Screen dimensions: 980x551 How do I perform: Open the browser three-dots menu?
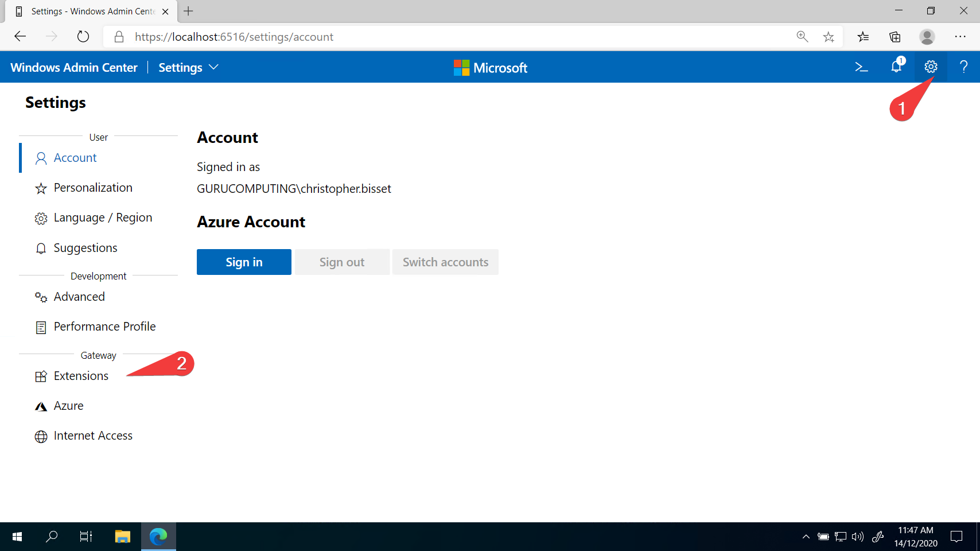pyautogui.click(x=960, y=37)
